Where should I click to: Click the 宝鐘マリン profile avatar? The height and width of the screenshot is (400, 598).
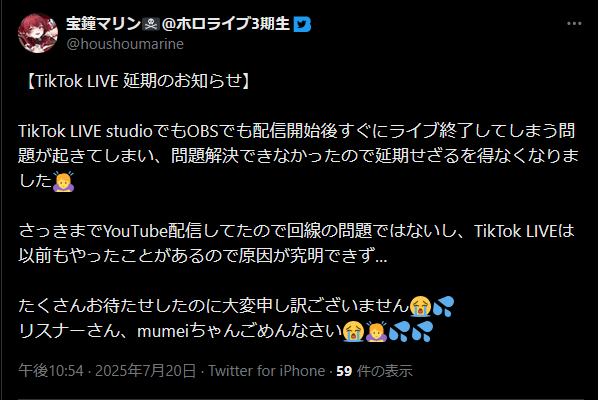tap(38, 33)
